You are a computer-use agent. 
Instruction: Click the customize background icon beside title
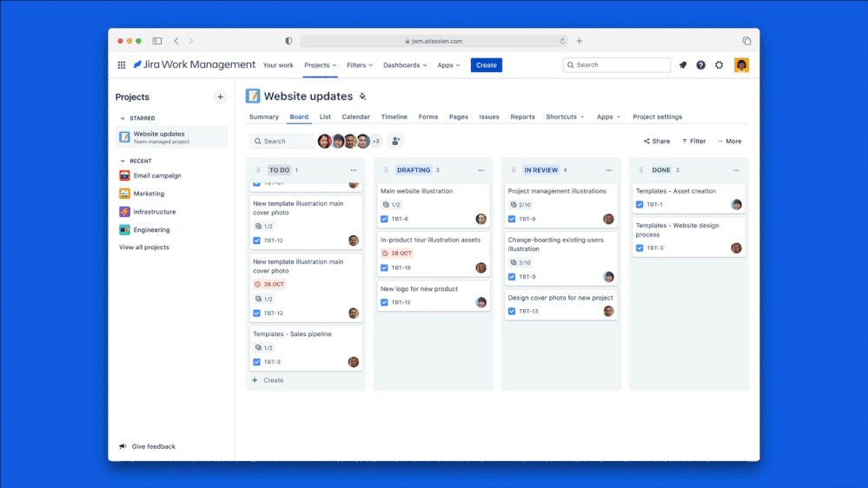coord(362,96)
